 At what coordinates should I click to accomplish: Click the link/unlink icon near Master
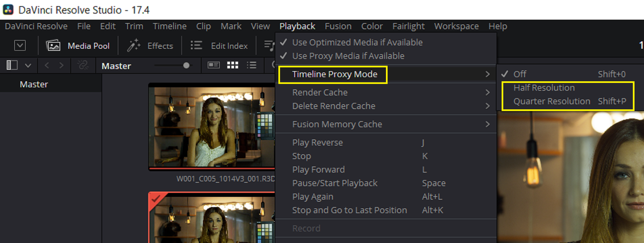click(x=82, y=65)
